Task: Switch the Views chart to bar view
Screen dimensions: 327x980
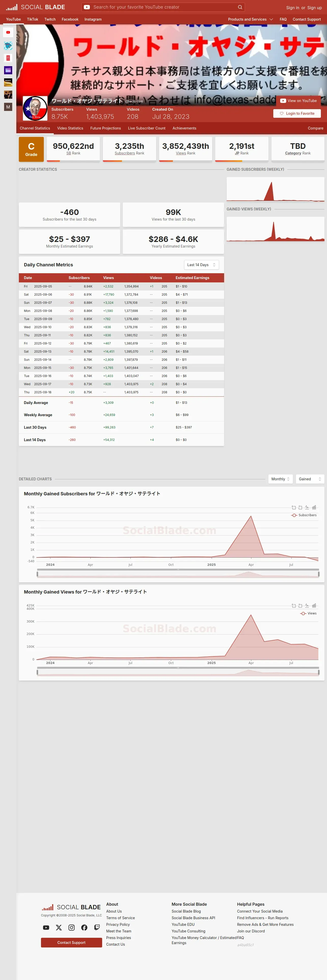Action: tap(314, 605)
